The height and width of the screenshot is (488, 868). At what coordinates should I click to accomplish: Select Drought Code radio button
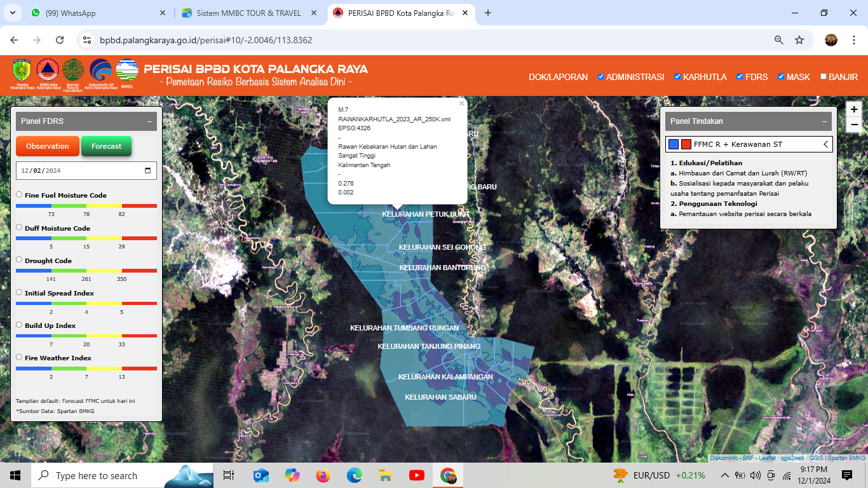pos(19,260)
